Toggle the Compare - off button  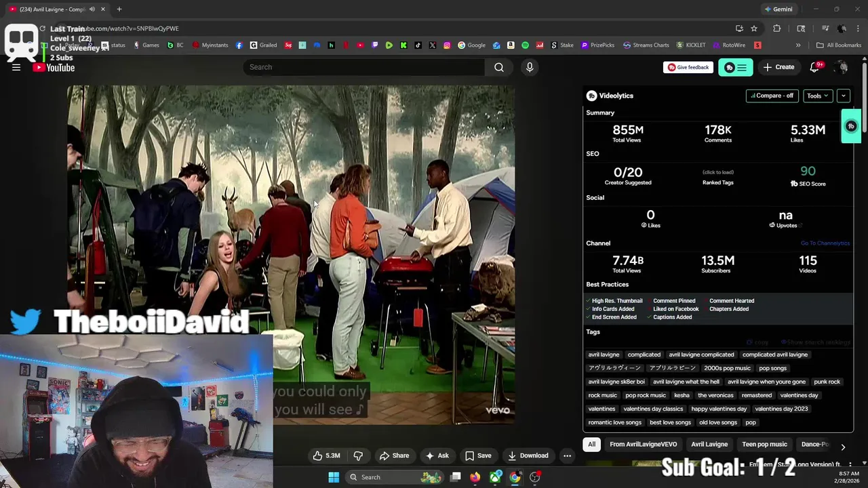tap(772, 96)
